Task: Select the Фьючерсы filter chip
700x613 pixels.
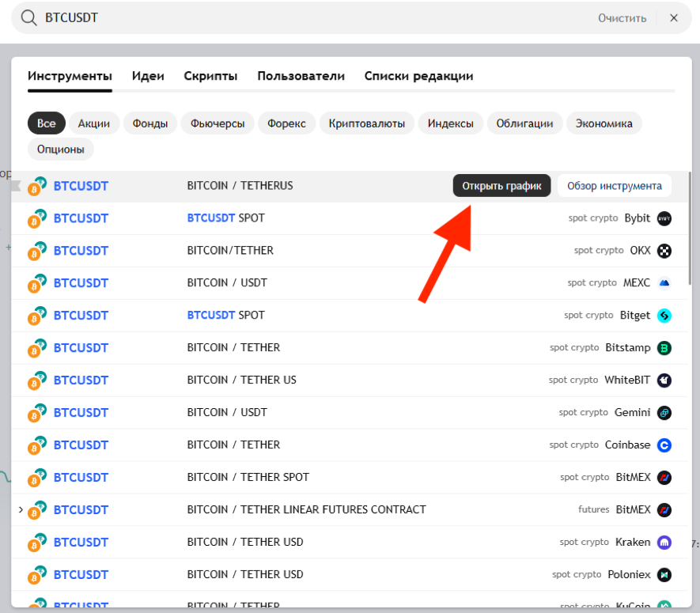Action: pos(218,123)
